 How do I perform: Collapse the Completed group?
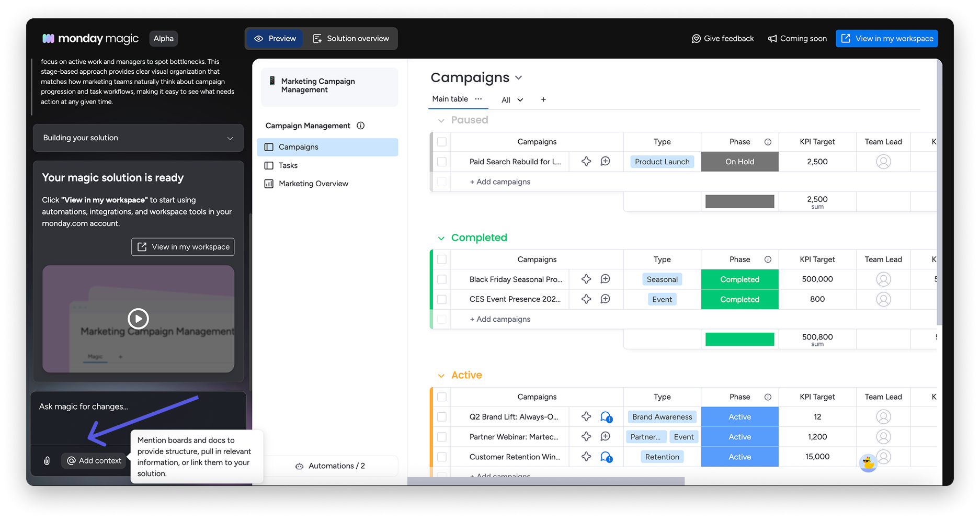click(x=441, y=238)
